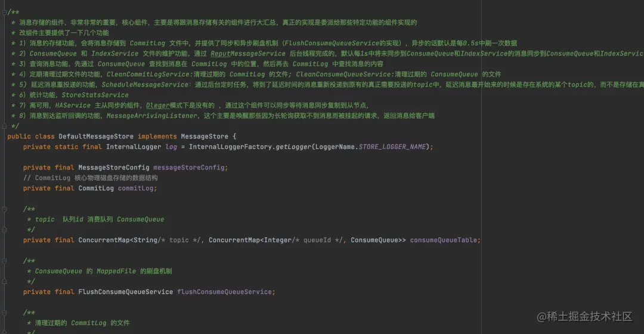Click '改组件主要提供了一下几个功能' Javadoc line

click(64, 33)
